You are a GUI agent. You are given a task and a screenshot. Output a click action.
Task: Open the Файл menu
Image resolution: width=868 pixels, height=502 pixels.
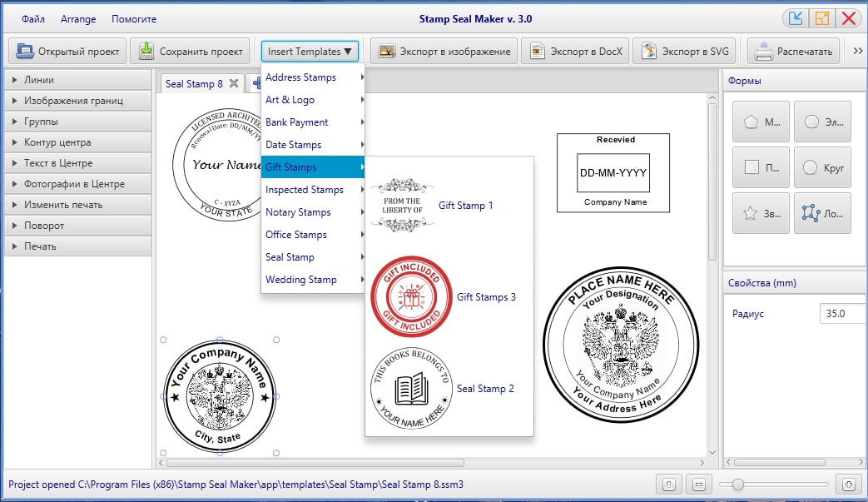point(33,19)
